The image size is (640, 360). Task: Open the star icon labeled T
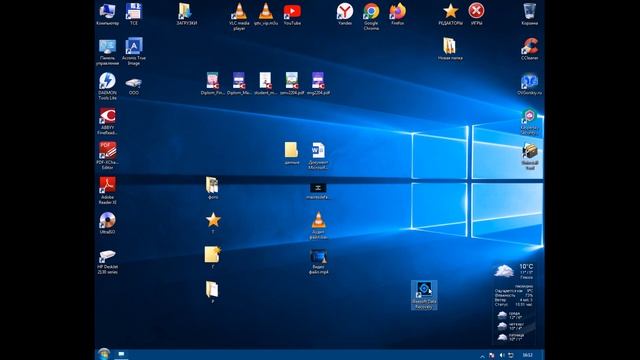[213, 223]
